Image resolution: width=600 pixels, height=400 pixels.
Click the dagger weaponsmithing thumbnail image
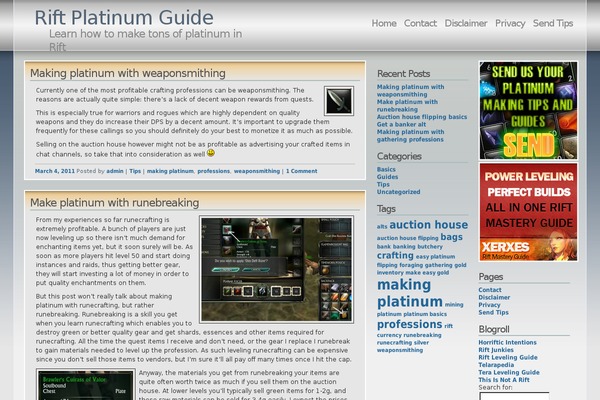339,101
